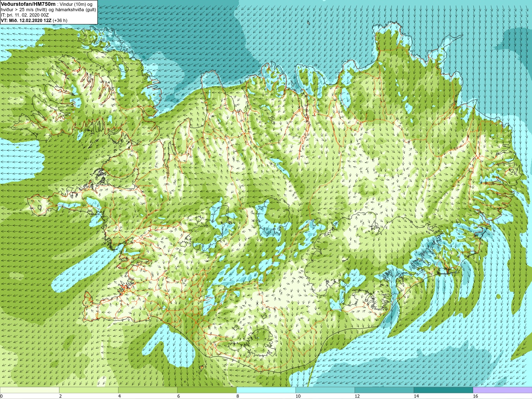Click the '14' label on the scale
This screenshot has width=532, height=399.
[416, 396]
